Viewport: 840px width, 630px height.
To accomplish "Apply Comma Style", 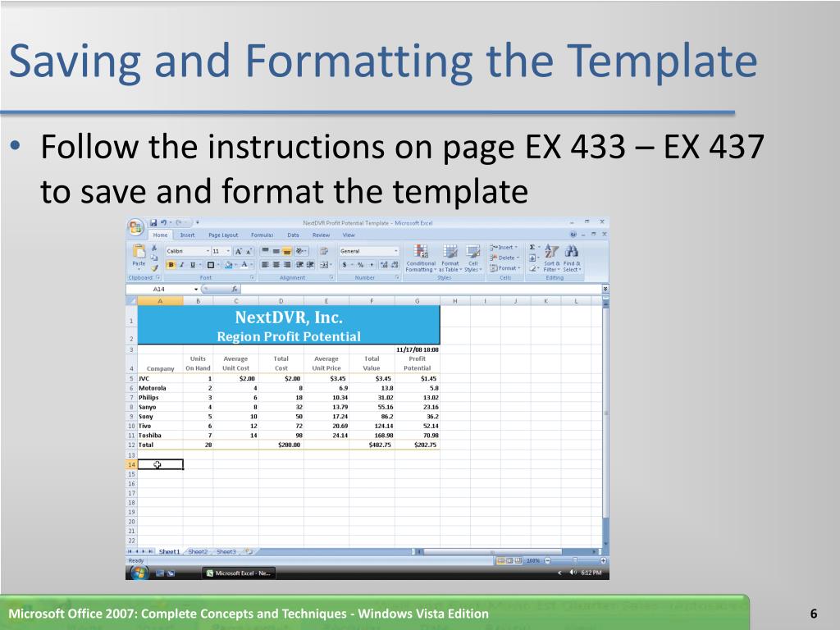I will (372, 265).
